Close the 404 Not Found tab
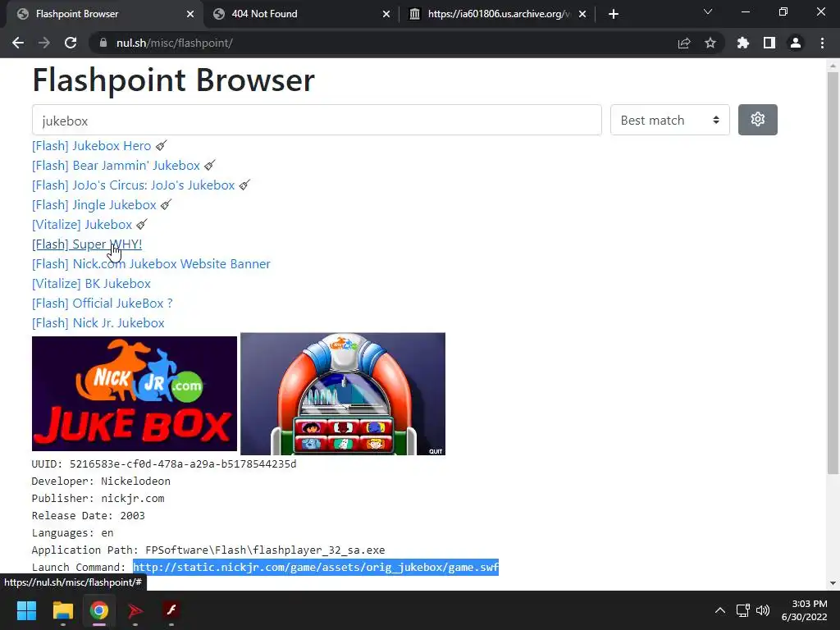 point(386,14)
